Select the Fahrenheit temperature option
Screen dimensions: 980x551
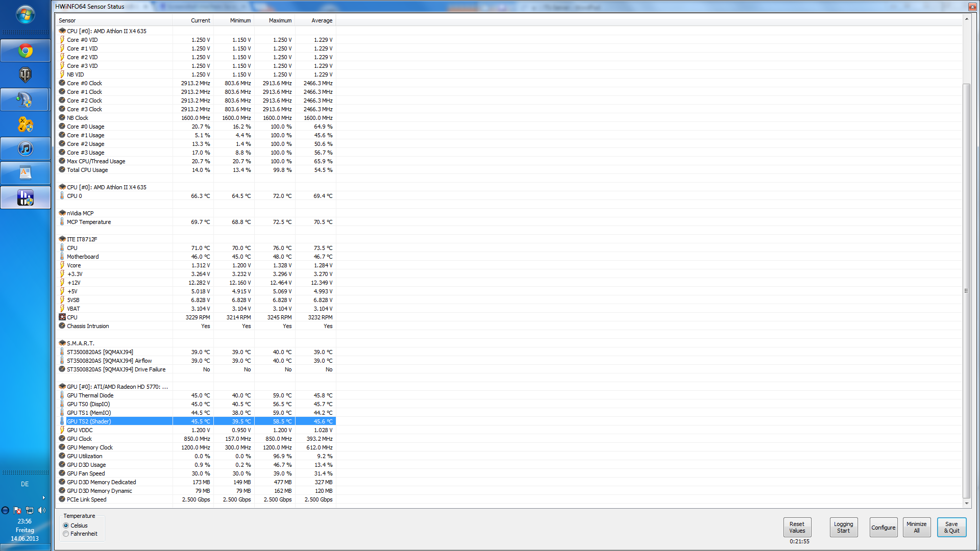(x=66, y=534)
